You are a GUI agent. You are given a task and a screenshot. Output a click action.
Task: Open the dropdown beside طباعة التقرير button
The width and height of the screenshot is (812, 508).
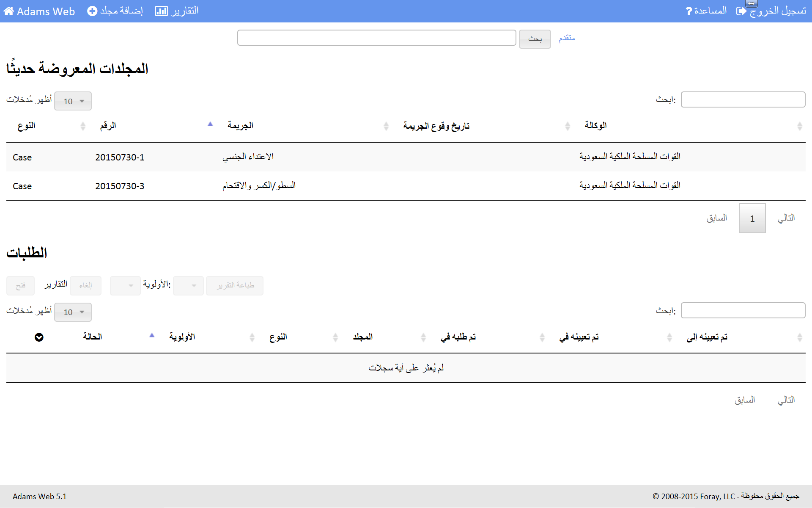tap(189, 286)
